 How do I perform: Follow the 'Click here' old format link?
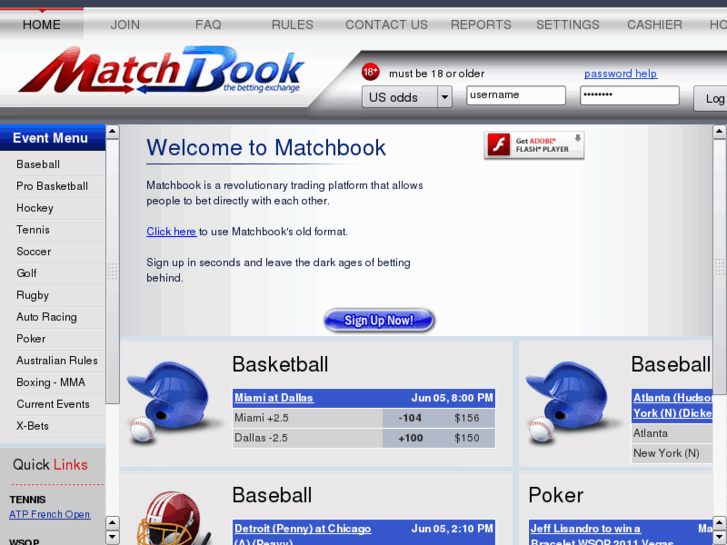(171, 231)
